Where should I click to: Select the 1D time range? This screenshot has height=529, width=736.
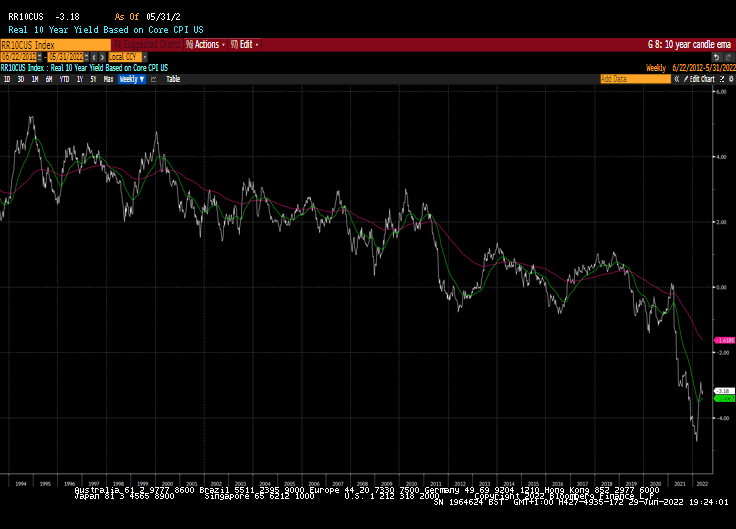[x=8, y=78]
